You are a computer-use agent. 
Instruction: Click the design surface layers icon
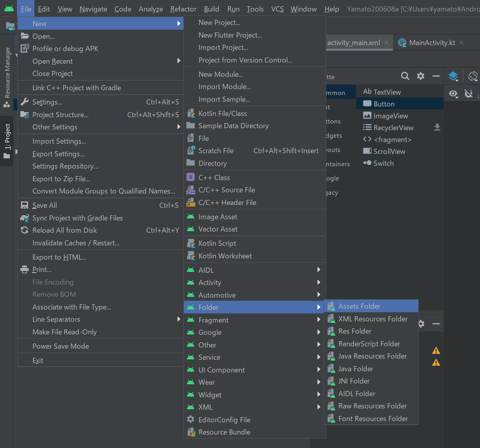[454, 76]
